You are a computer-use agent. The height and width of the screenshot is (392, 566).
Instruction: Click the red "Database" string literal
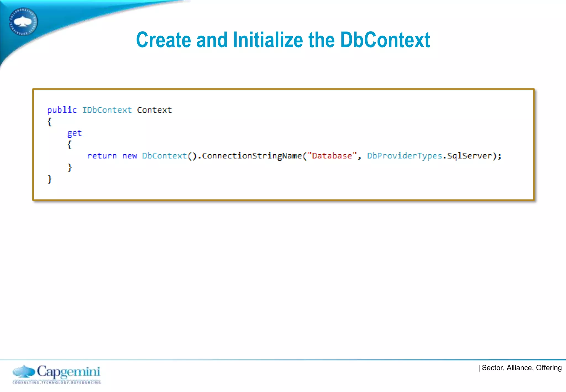[332, 156]
